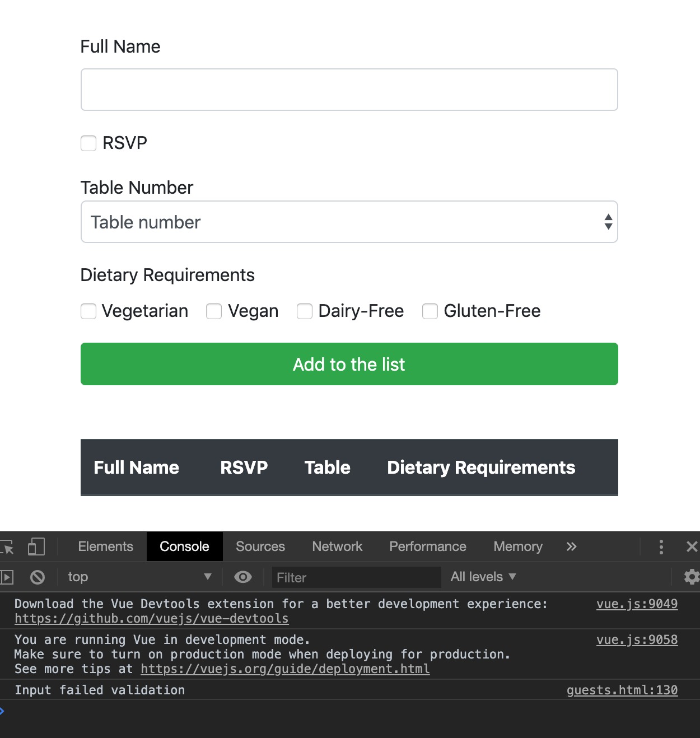Expand the All levels dropdown
Screen dimensions: 700x738
483,577
